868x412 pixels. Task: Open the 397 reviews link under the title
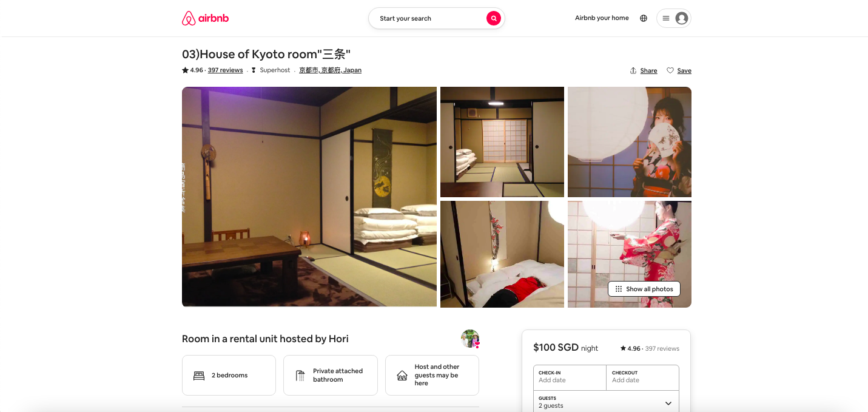click(225, 70)
